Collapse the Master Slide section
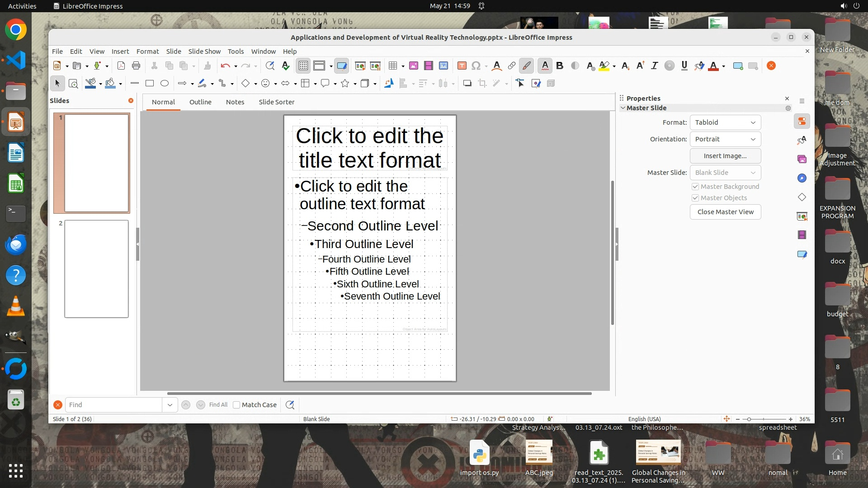The height and width of the screenshot is (488, 868). [x=623, y=108]
